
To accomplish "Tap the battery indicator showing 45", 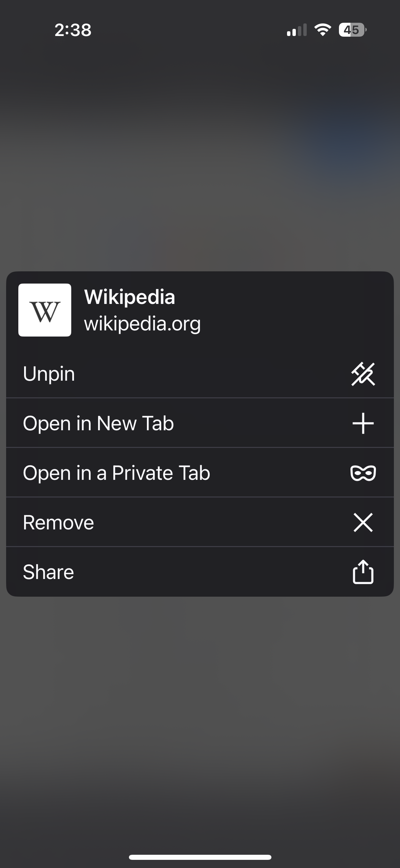I will pos(352,30).
